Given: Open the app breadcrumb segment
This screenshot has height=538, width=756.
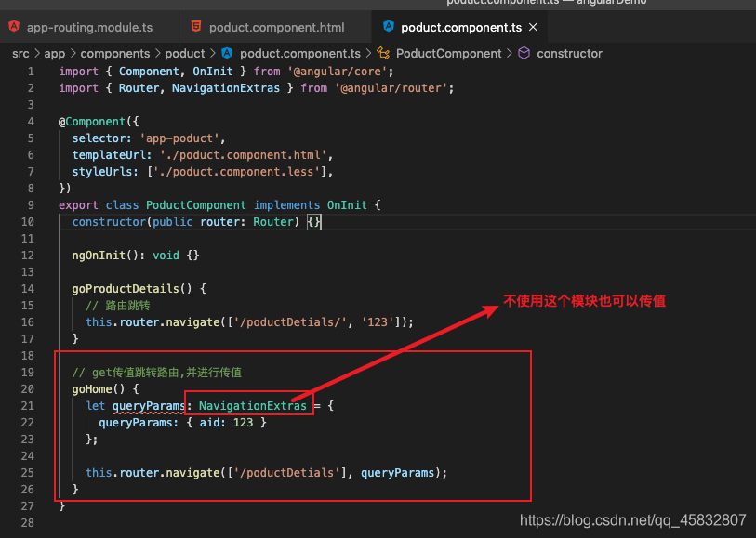Looking at the screenshot, I should tap(55, 54).
